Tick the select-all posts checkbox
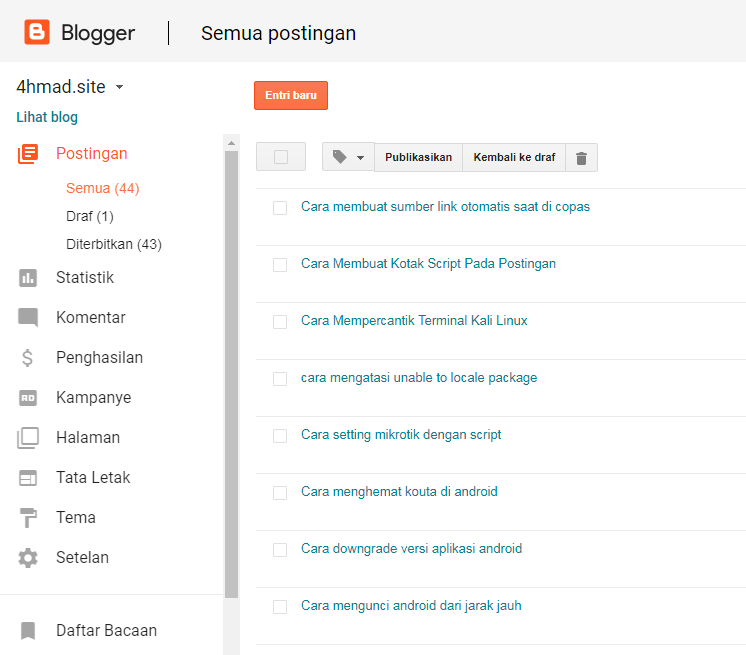Screen dimensions: 746x655 [281, 156]
